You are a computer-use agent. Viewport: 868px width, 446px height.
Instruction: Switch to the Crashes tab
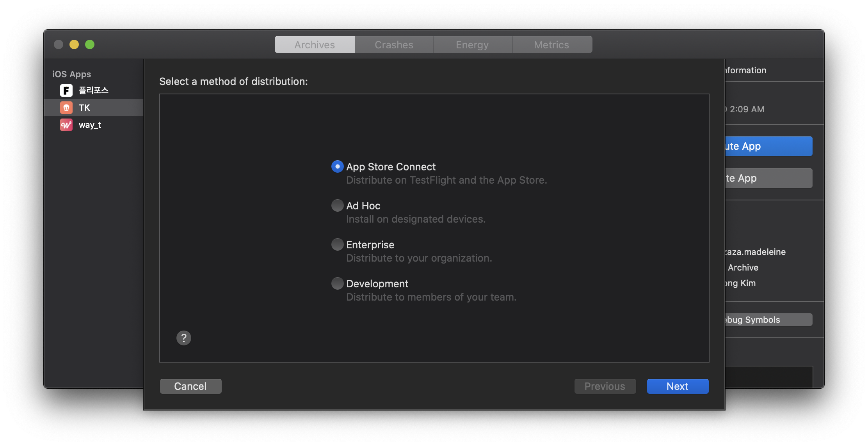tap(394, 45)
